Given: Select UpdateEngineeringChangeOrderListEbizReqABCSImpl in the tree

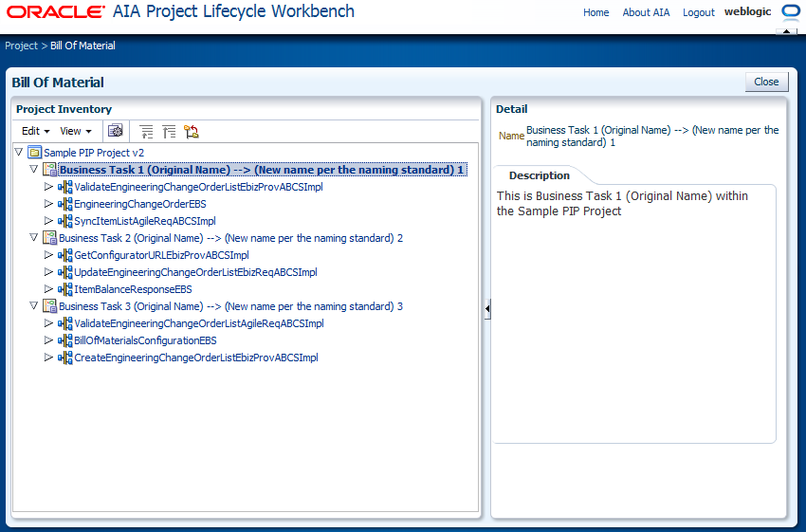Looking at the screenshot, I should point(195,272).
